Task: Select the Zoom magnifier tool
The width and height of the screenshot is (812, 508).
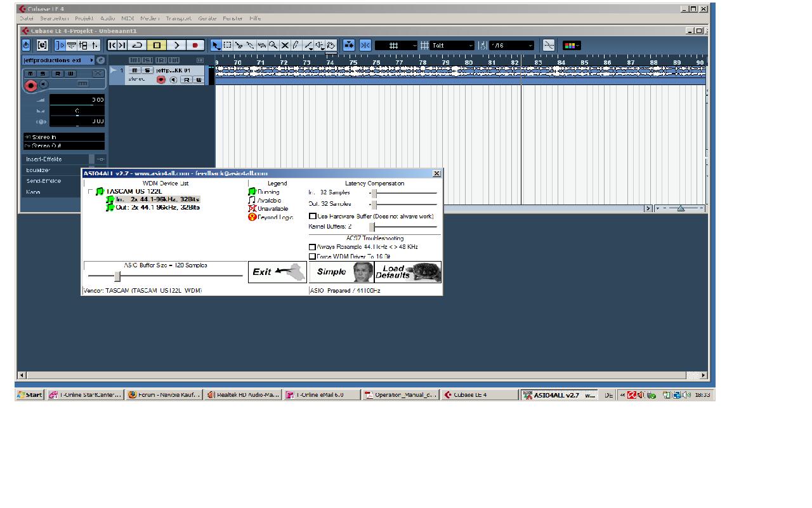Action: tap(273, 45)
